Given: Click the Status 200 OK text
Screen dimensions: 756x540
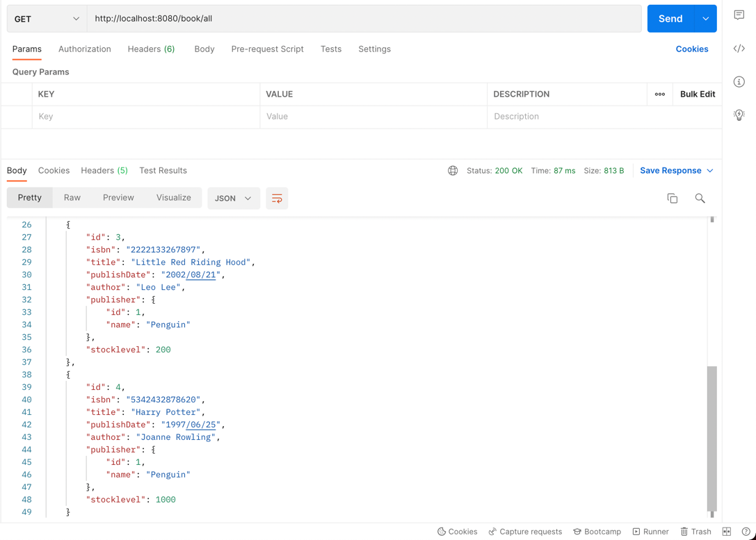Looking at the screenshot, I should tap(494, 170).
